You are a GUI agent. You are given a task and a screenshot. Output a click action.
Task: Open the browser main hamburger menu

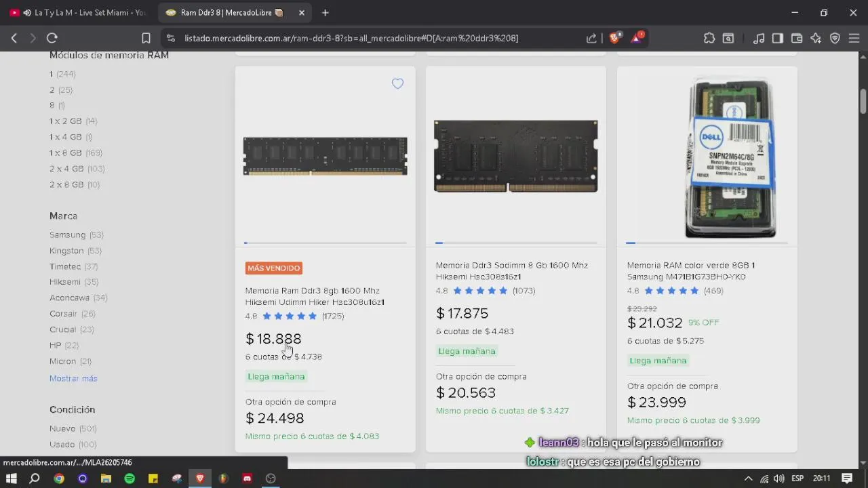tap(854, 38)
